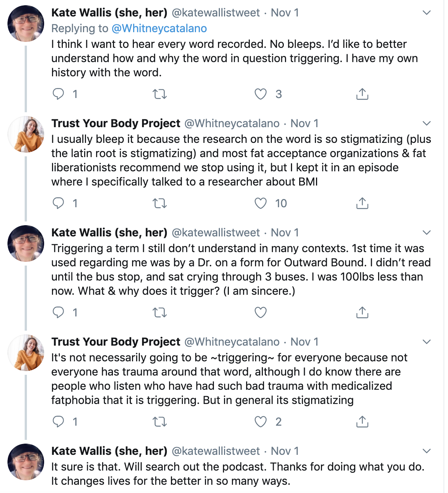Open chevron menu on last Kate Wallis tweet
Image resolution: width=448 pixels, height=493 pixels.
427,451
